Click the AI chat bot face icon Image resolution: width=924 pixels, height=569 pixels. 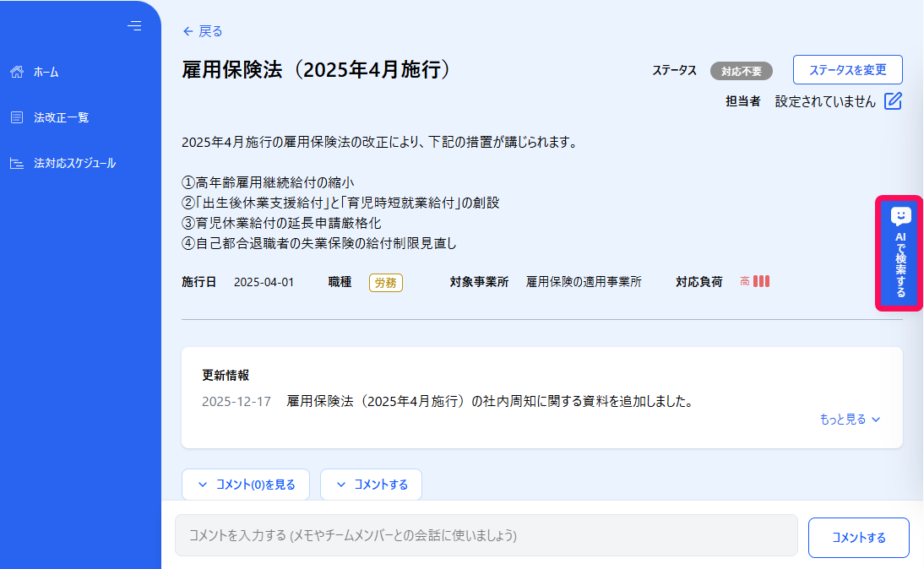click(x=900, y=217)
